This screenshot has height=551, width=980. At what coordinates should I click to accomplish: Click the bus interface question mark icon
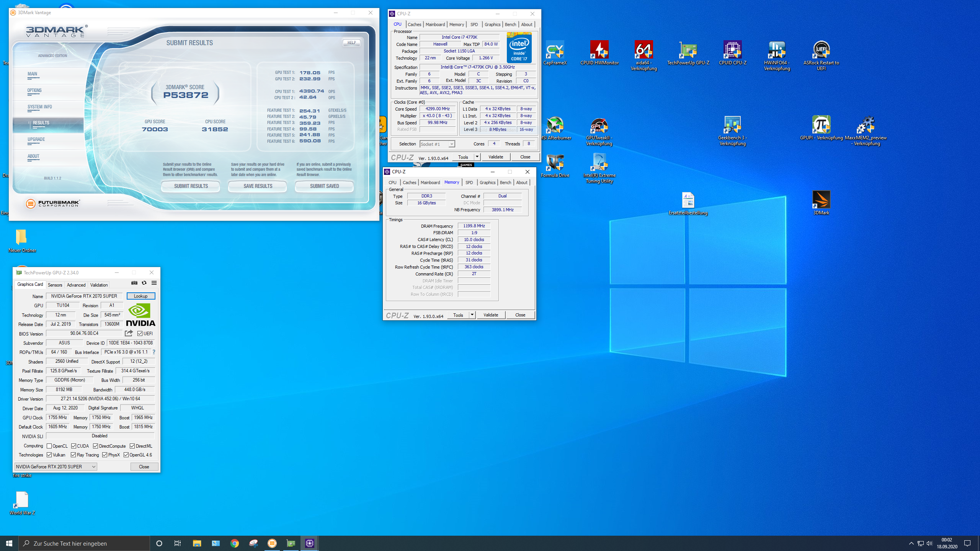click(154, 352)
